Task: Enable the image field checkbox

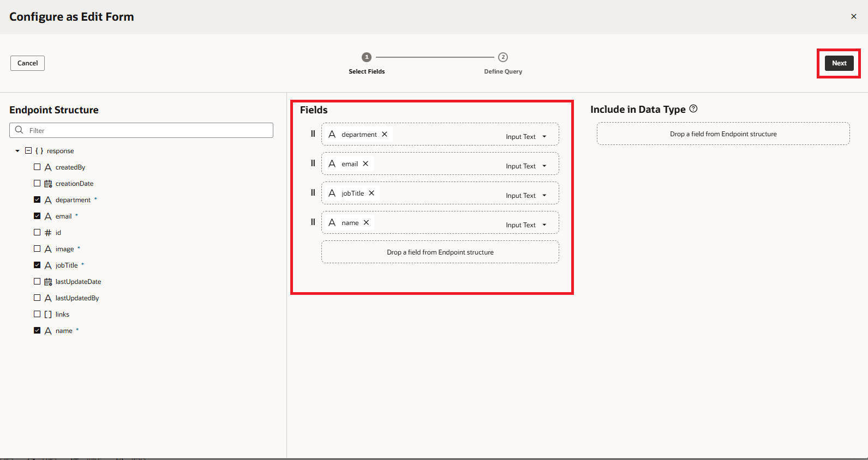Action: (x=37, y=249)
